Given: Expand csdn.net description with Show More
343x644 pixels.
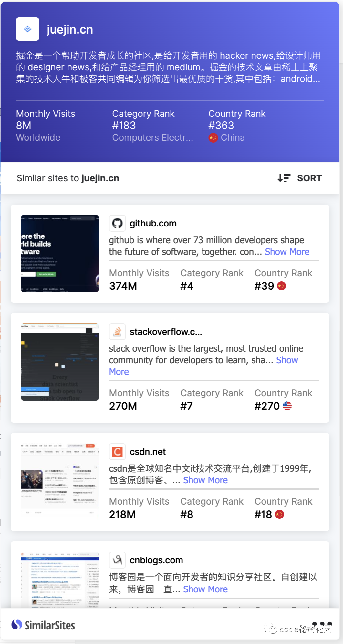Looking at the screenshot, I should [205, 480].
